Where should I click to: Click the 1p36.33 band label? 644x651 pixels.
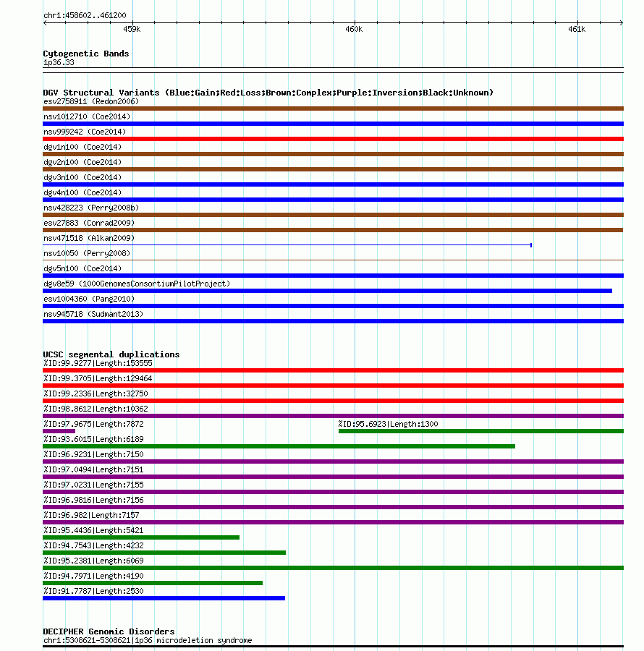click(59, 63)
